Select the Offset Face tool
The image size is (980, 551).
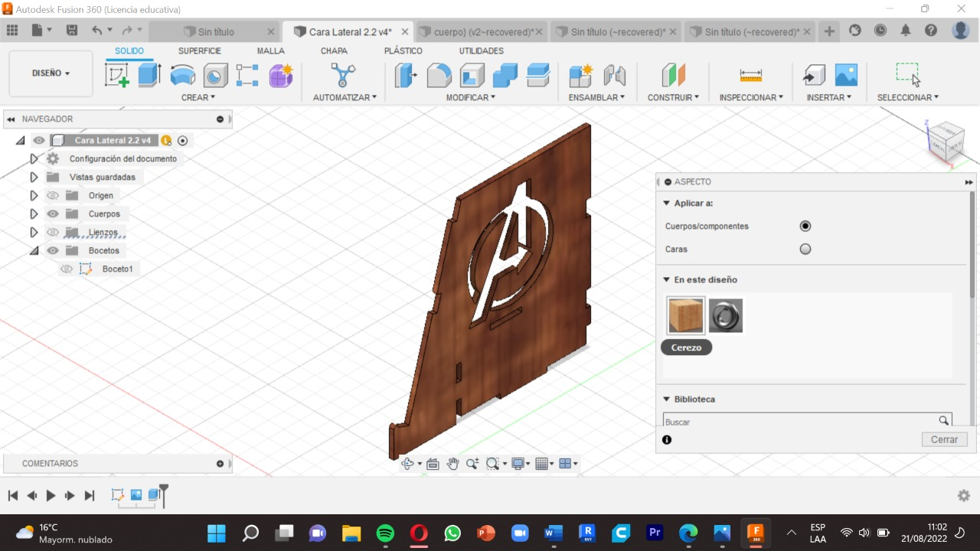(x=538, y=75)
